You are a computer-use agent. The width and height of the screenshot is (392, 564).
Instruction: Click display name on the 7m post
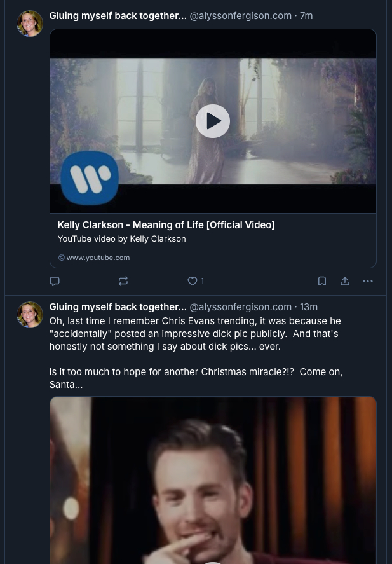[118, 15]
